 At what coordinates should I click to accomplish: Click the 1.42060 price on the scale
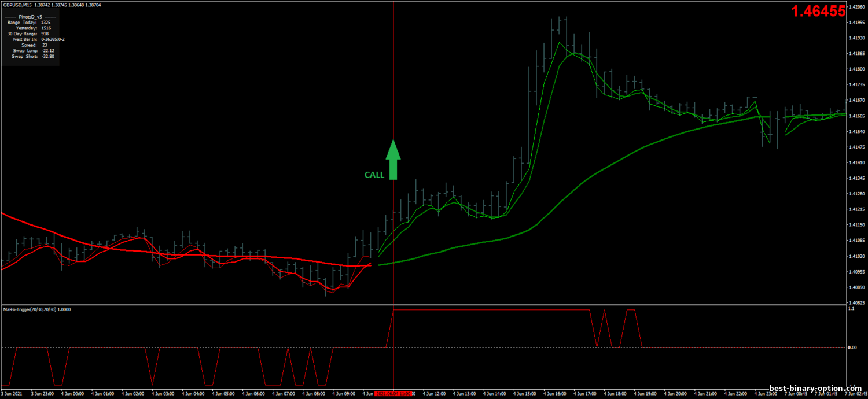coord(856,7)
